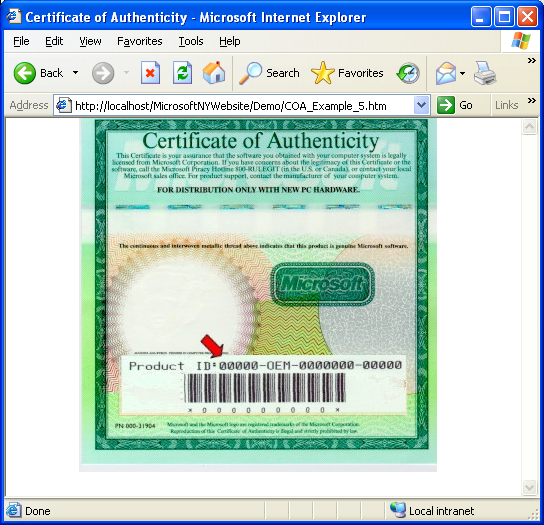This screenshot has width=544, height=525.
Task: Open the File menu
Action: pos(21,41)
